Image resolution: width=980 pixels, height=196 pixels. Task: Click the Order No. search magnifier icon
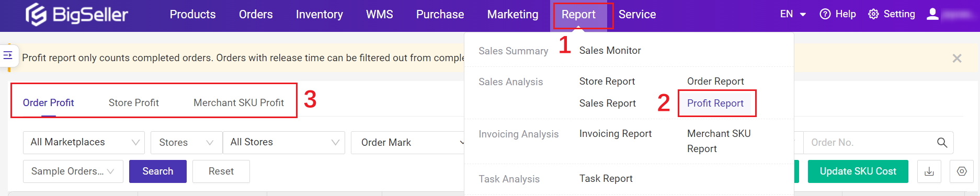(x=942, y=143)
